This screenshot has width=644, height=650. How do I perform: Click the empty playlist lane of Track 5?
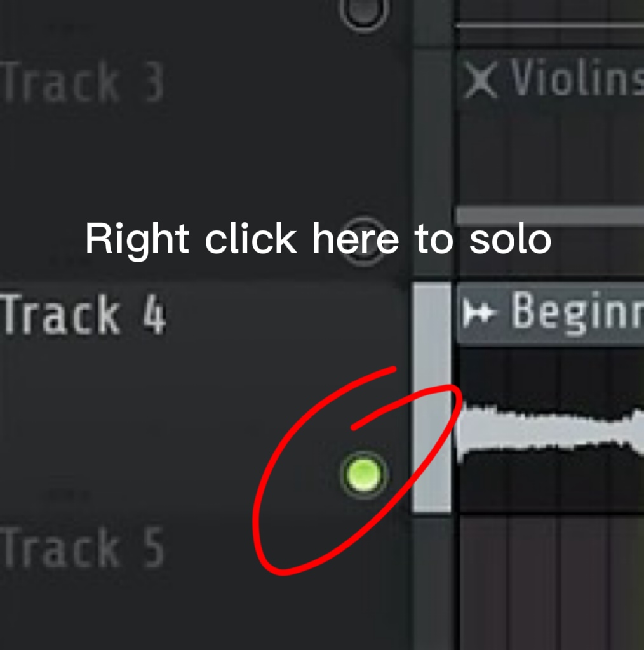(x=551, y=584)
